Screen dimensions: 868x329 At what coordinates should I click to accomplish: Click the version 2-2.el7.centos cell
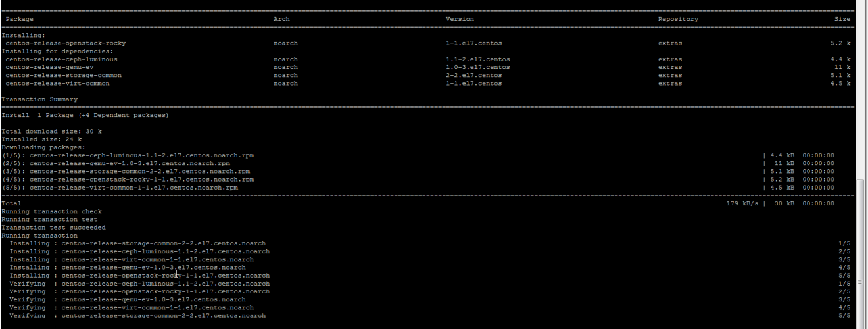(x=473, y=75)
